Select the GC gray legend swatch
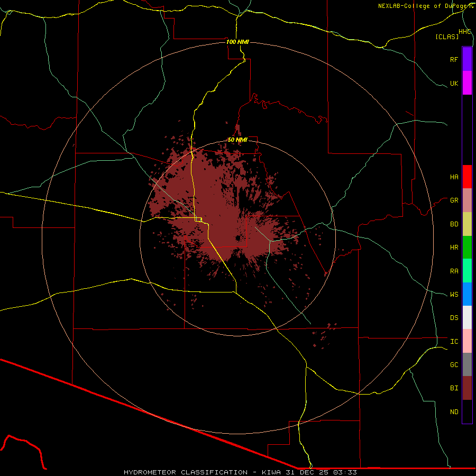 click(x=467, y=364)
